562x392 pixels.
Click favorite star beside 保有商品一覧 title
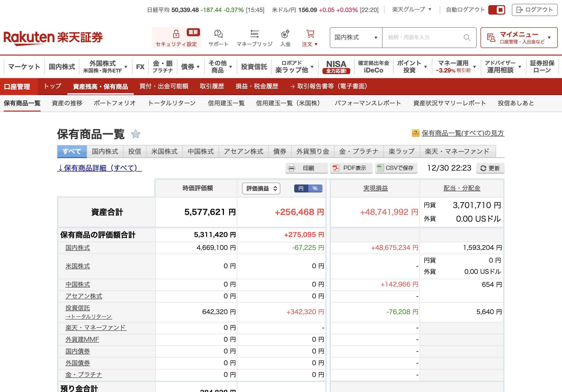(x=136, y=134)
